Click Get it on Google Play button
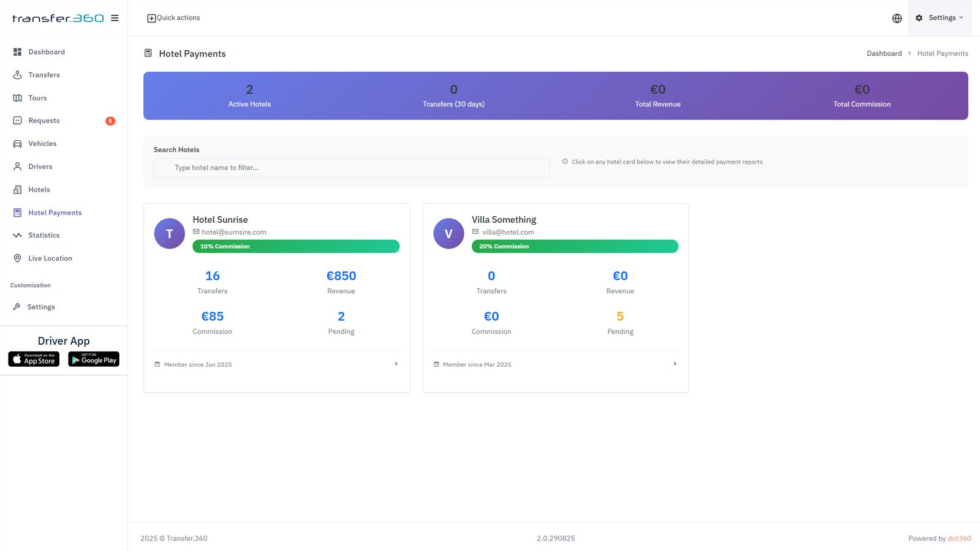 (94, 359)
